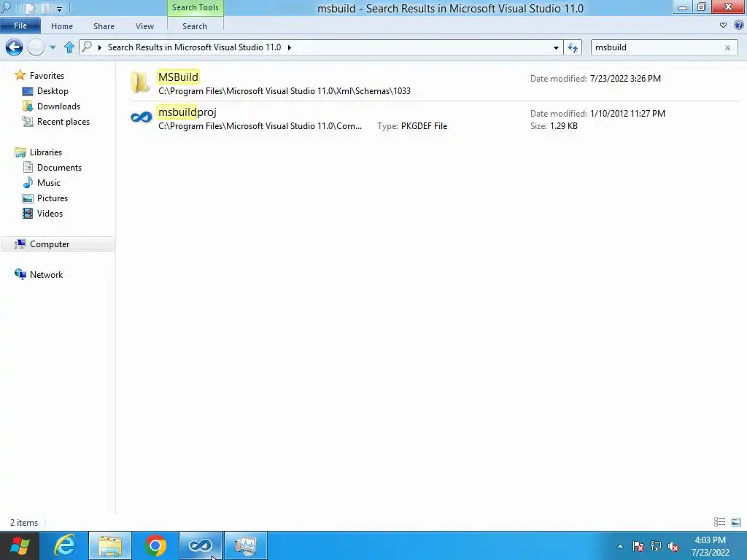Open Action Center flag icon in tray
This screenshot has height=560, width=747.
(x=638, y=546)
